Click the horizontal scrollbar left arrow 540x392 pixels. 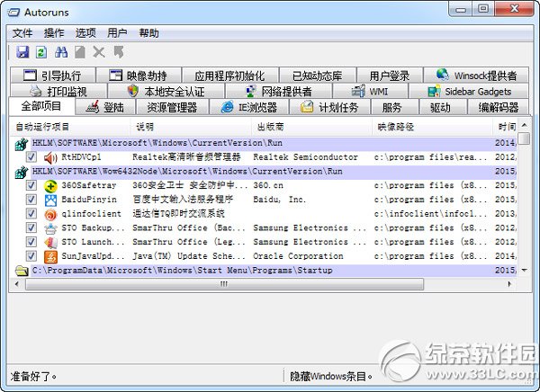pos(17,284)
